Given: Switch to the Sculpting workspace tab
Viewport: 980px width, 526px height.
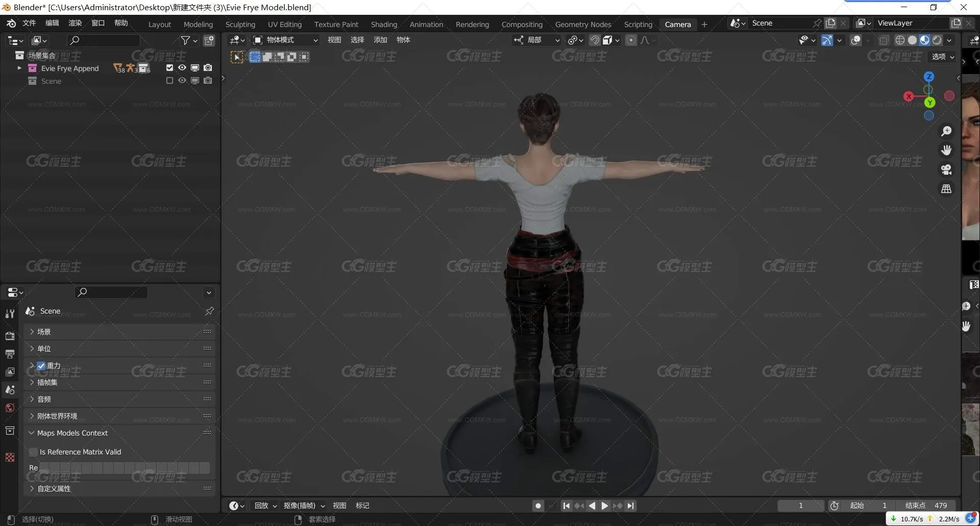Looking at the screenshot, I should pyautogui.click(x=240, y=25).
